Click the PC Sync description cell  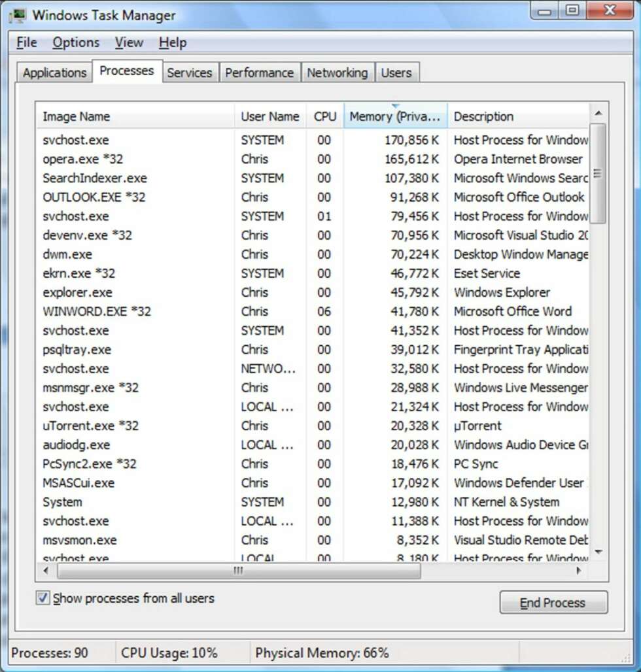[x=476, y=464]
